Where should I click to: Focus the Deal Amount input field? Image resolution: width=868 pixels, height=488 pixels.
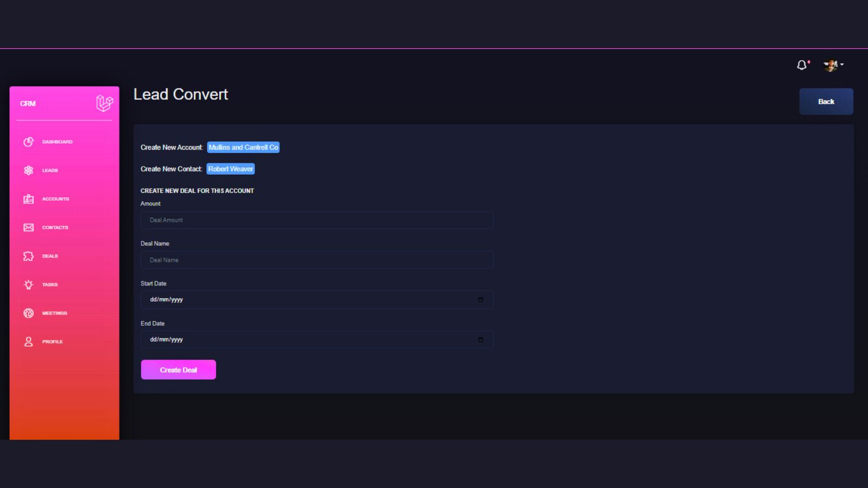pyautogui.click(x=317, y=220)
